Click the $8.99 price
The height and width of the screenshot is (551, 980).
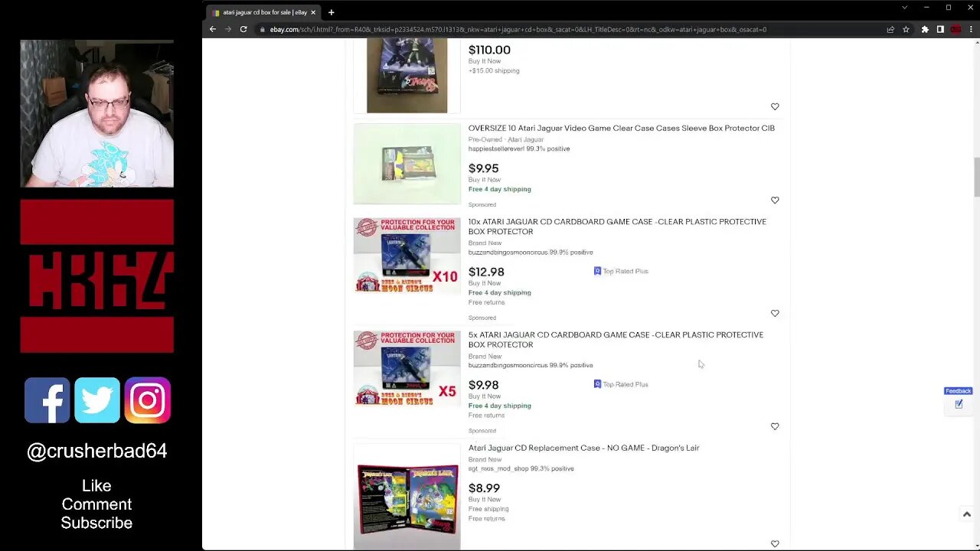click(484, 488)
